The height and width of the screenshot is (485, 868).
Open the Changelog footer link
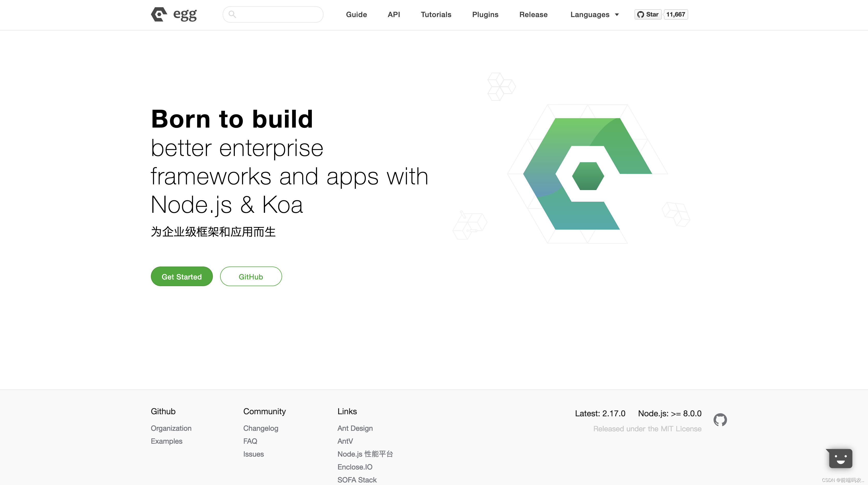(x=260, y=428)
